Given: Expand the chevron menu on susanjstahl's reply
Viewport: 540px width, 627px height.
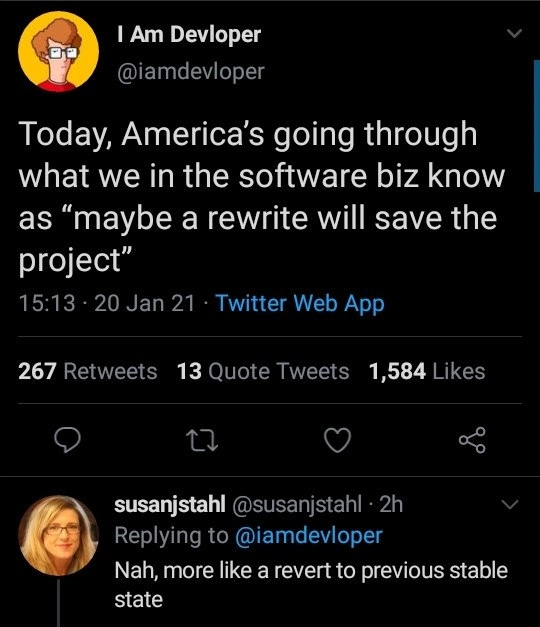Looking at the screenshot, I should click(510, 503).
